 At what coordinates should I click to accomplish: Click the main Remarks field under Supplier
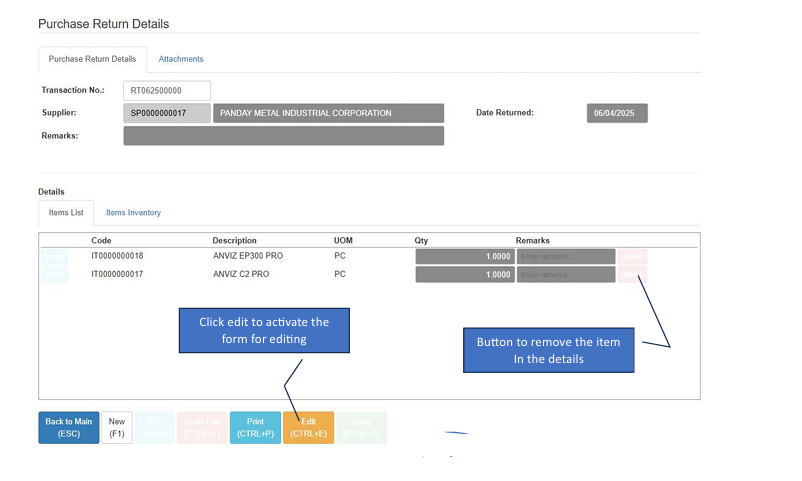[x=283, y=135]
